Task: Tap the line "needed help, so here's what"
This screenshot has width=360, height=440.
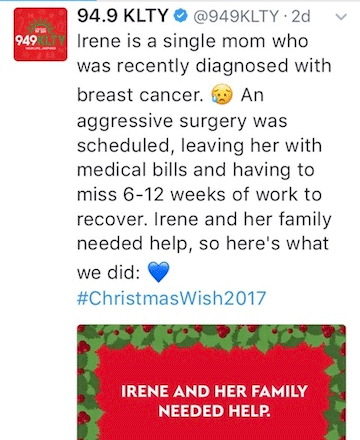Action: [203, 244]
